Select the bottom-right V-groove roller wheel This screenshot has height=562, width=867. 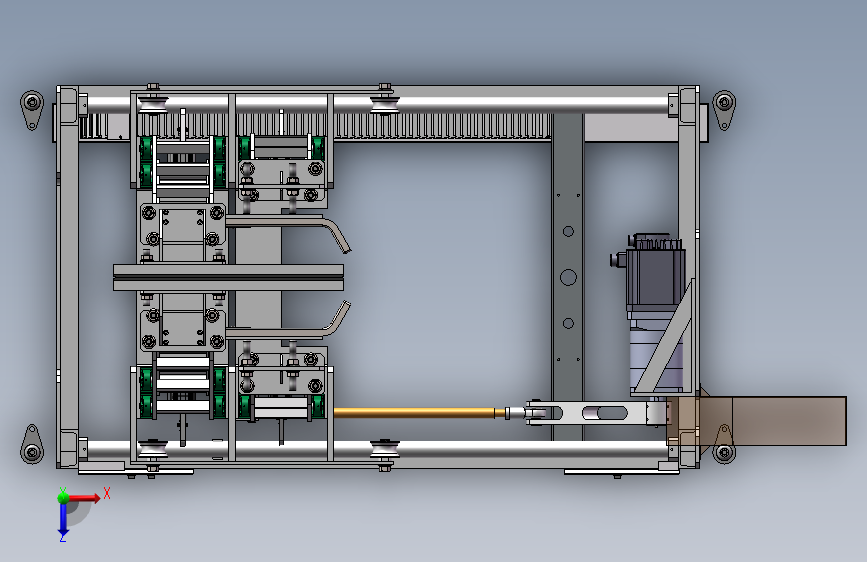(385, 449)
